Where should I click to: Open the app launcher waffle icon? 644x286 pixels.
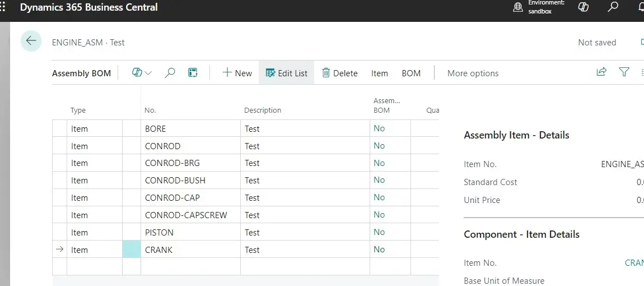(3, 7)
